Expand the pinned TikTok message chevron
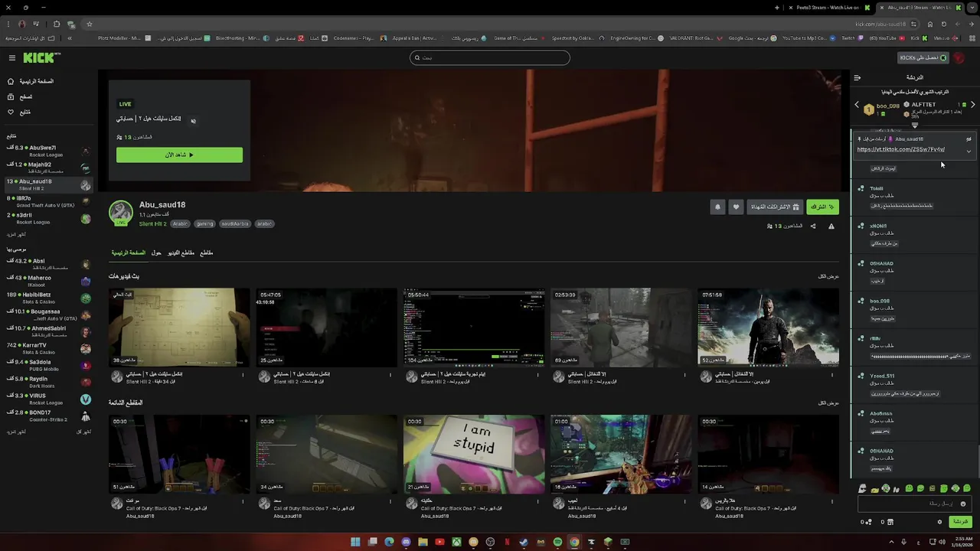Screen dimensions: 980x551 [x=969, y=152]
